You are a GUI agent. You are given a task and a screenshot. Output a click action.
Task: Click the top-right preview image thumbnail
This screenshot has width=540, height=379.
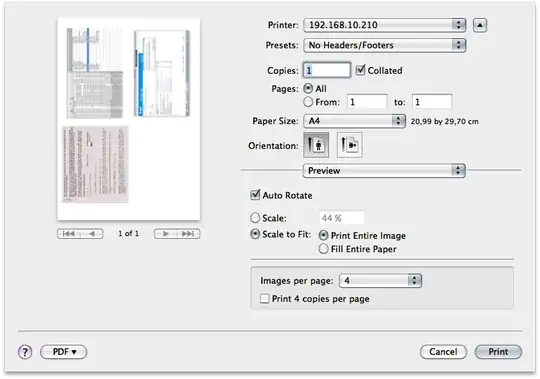tap(162, 73)
